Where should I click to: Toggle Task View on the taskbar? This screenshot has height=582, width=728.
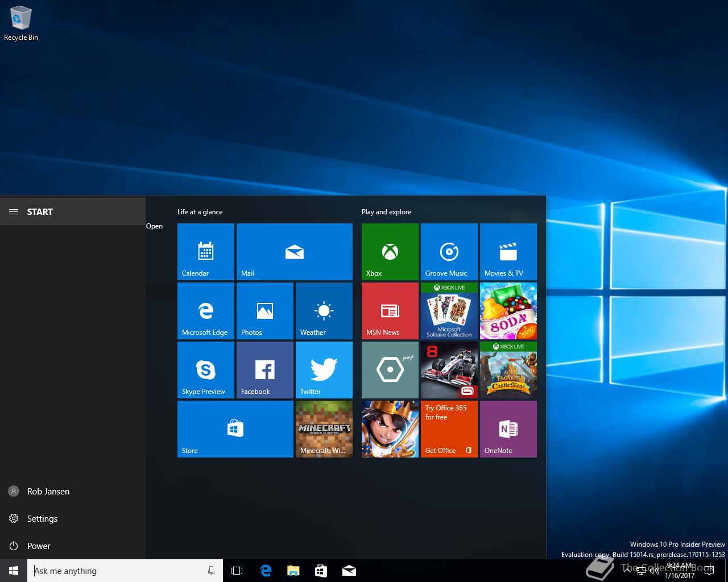[237, 571]
